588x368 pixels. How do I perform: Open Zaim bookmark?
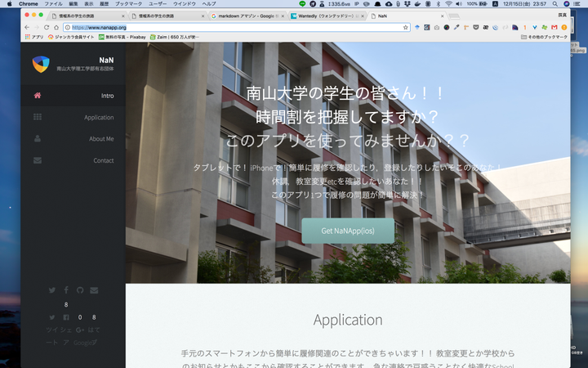tap(175, 37)
